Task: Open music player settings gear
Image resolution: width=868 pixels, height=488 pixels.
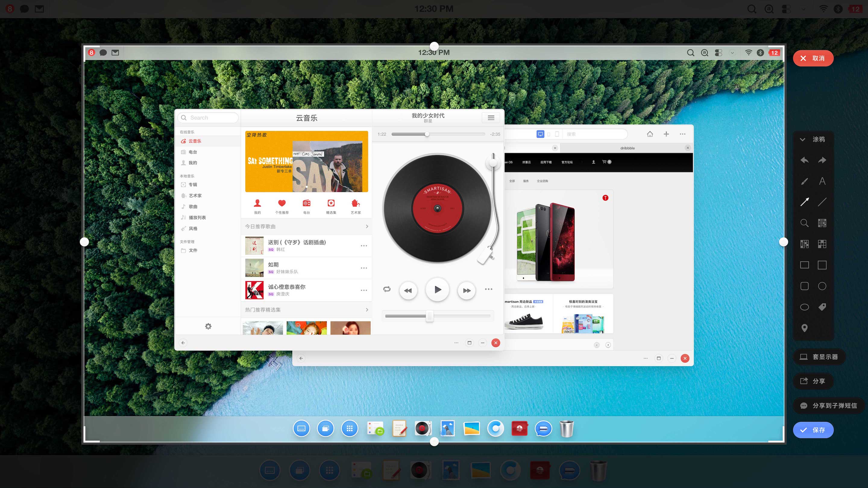Action: click(x=208, y=326)
